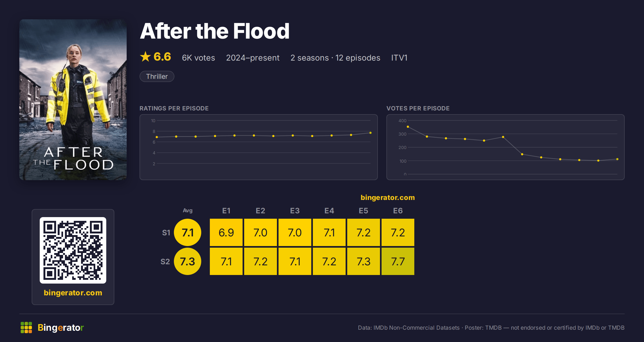Screen dimensions: 644x342
Task: Select season 1 episode 1 rating 6.9
Action: pyautogui.click(x=226, y=232)
